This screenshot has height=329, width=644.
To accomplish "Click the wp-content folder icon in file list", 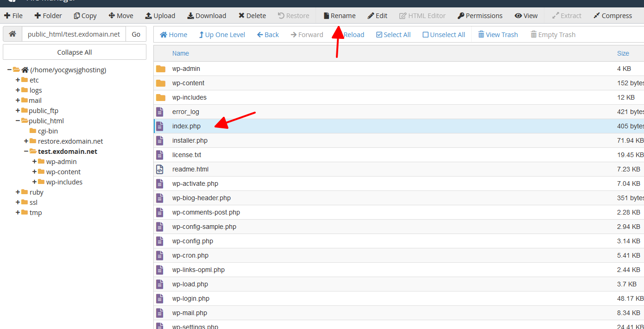I will pos(161,83).
